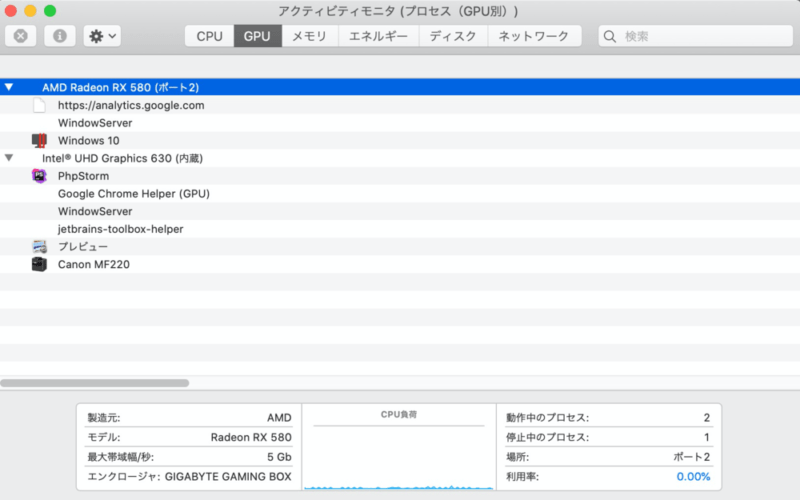
Task: Select the プレビュー process row
Action: [x=400, y=246]
